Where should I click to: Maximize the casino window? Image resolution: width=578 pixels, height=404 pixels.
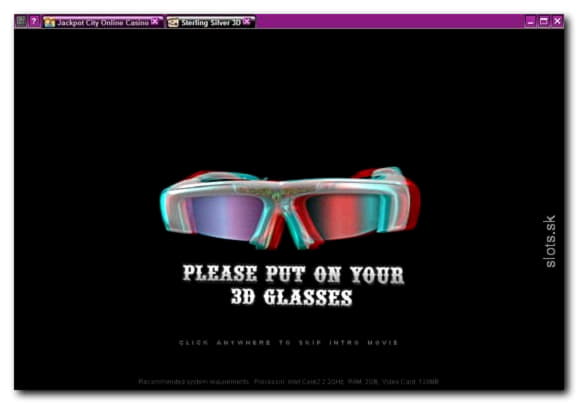(x=544, y=21)
